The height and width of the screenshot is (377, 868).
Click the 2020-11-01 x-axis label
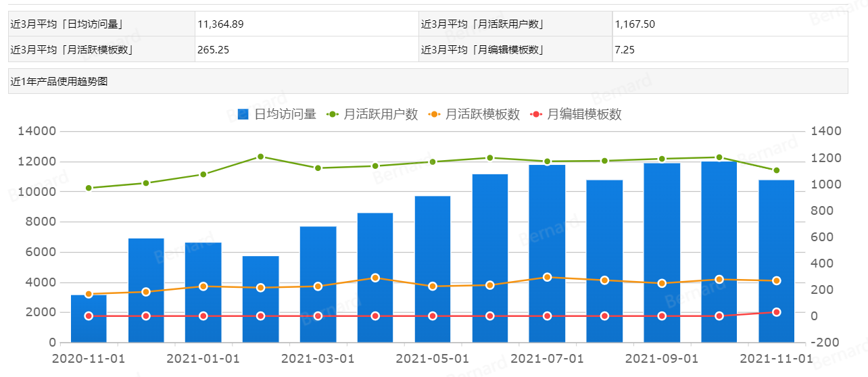(89, 357)
